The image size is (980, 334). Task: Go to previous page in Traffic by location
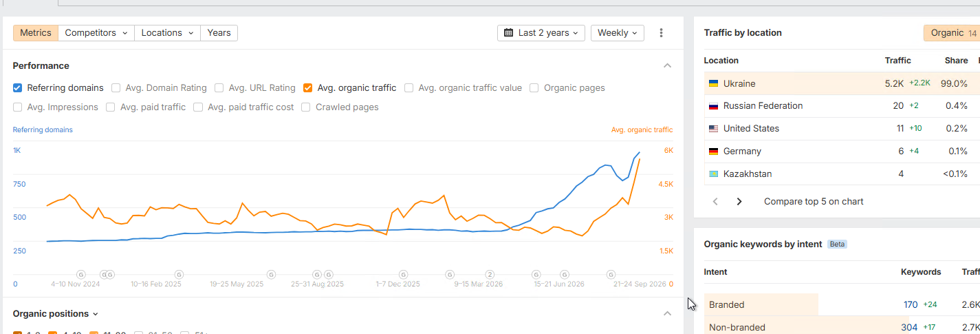click(715, 202)
